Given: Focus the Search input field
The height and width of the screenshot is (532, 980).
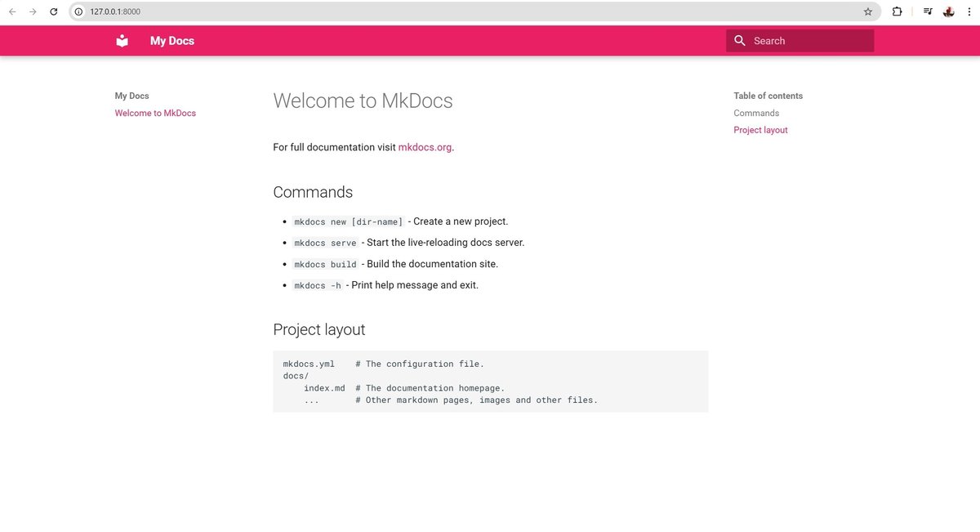Looking at the screenshot, I should click(x=800, y=41).
